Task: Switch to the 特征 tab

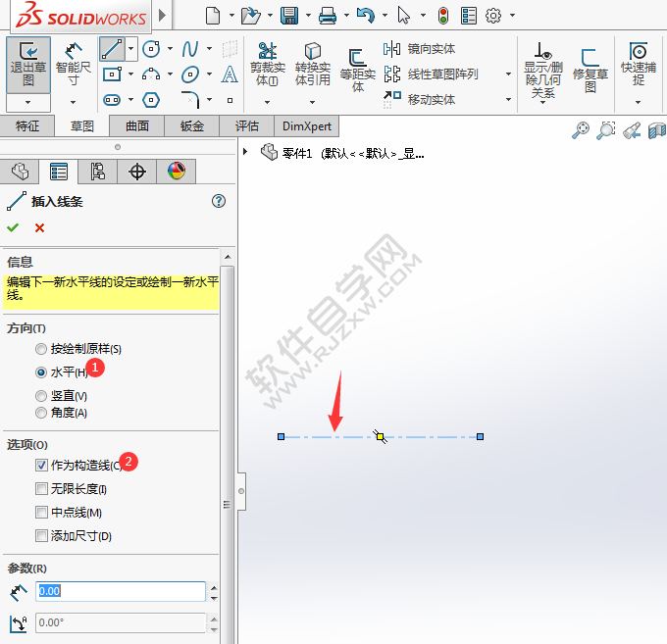Action: pos(27,126)
